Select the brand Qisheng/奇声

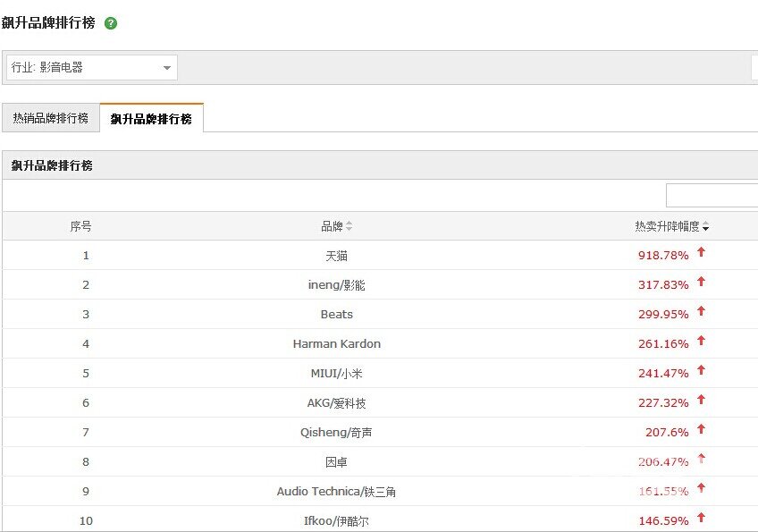(336, 433)
